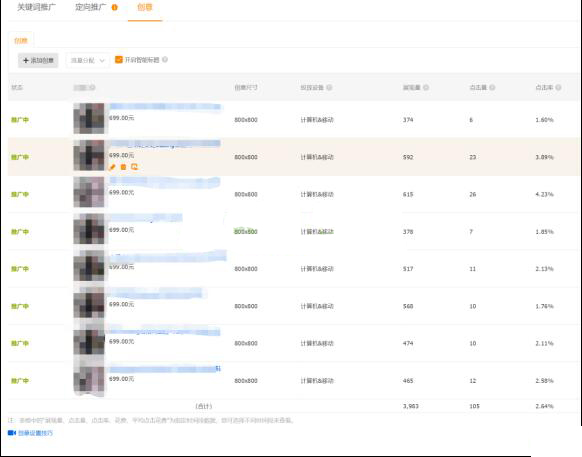Click the help icon beside 展现量 header

[x=426, y=88]
